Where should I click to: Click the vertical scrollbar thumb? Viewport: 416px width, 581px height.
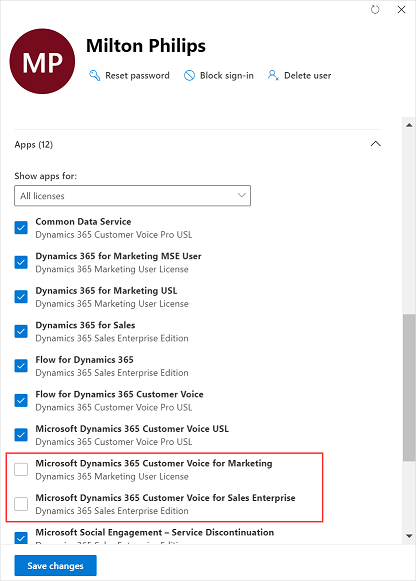[x=409, y=388]
